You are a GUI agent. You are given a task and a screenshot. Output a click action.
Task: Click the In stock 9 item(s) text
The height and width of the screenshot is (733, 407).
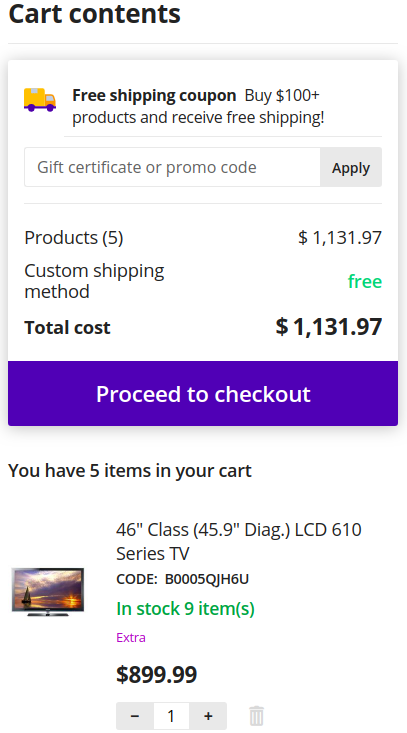pyautogui.click(x=186, y=609)
